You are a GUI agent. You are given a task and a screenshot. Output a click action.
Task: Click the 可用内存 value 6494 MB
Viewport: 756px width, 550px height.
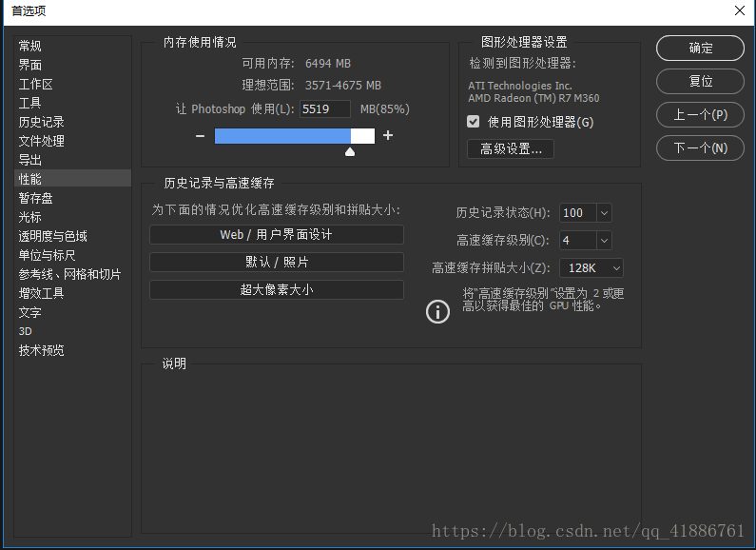click(x=328, y=63)
